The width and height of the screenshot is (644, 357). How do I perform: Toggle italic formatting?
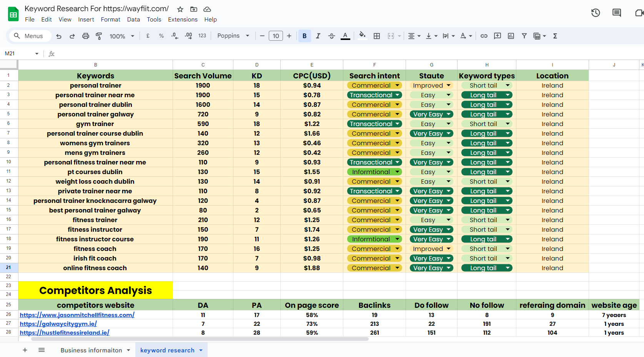pyautogui.click(x=318, y=36)
